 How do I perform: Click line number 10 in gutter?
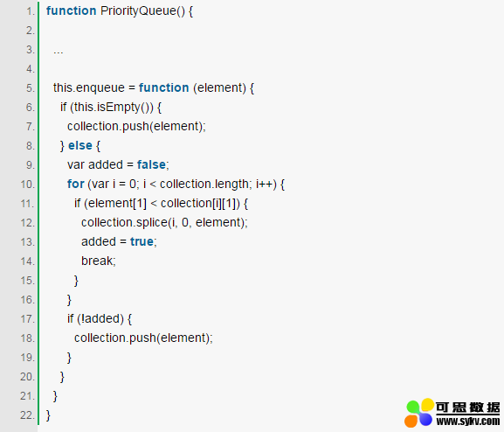pos(28,185)
